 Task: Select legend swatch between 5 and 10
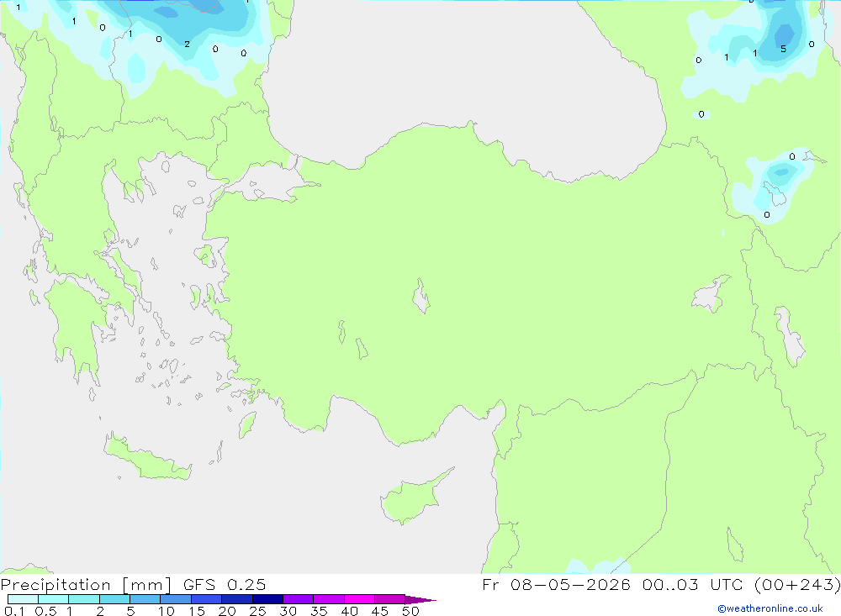pos(145,599)
